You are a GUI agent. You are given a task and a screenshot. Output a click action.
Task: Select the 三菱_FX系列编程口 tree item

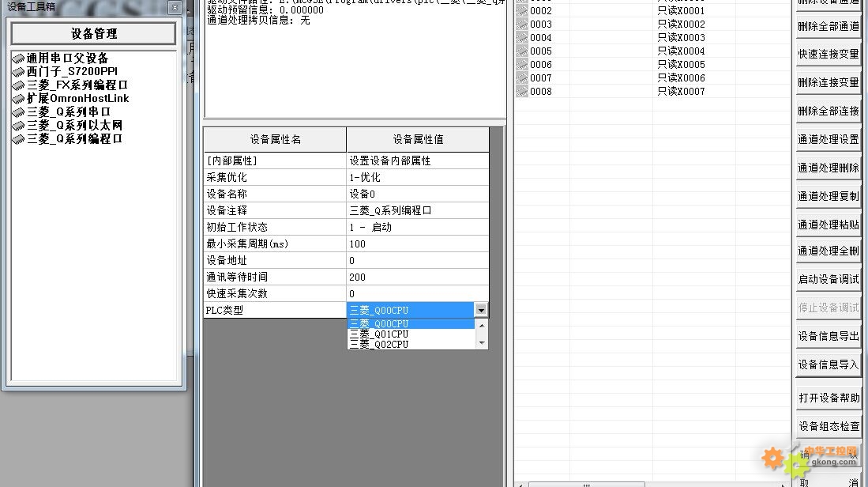[77, 85]
